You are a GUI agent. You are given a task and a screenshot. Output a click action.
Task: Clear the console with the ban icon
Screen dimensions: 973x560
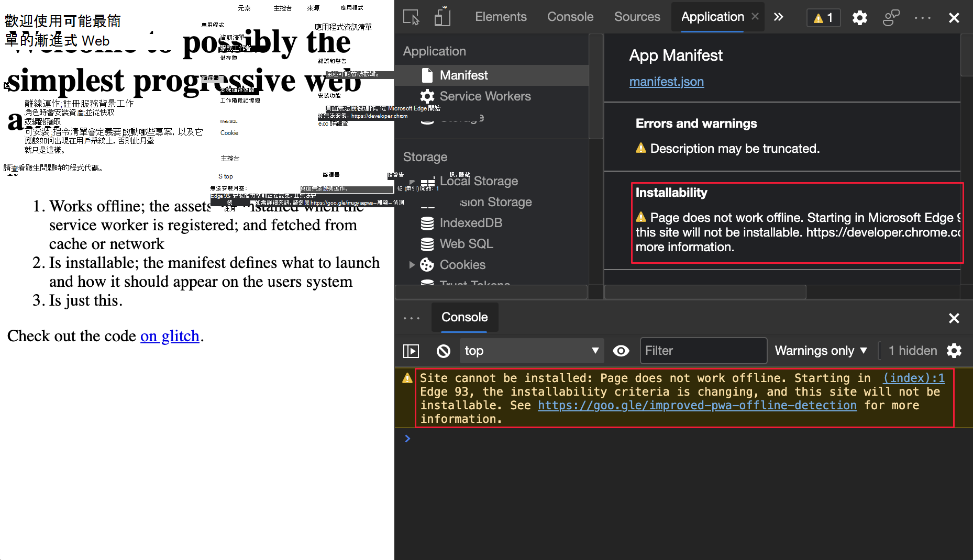point(443,351)
